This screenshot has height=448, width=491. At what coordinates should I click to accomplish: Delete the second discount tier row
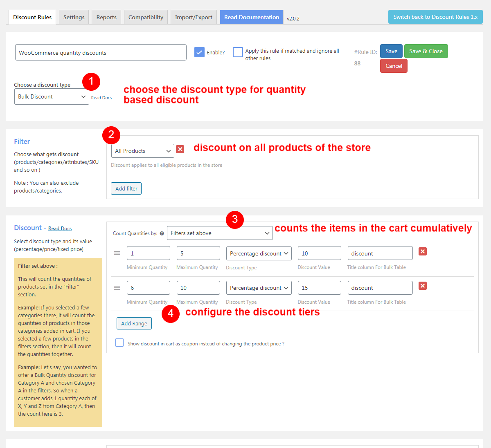click(x=422, y=286)
